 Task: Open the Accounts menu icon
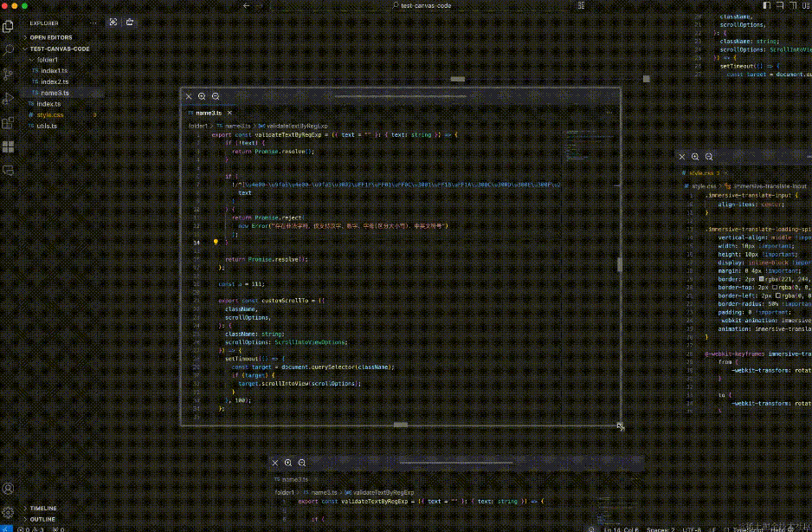pos(8,489)
